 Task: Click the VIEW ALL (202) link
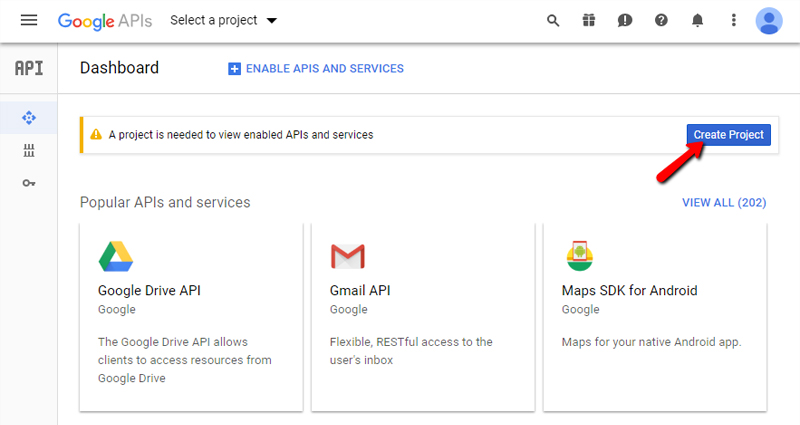tap(724, 203)
